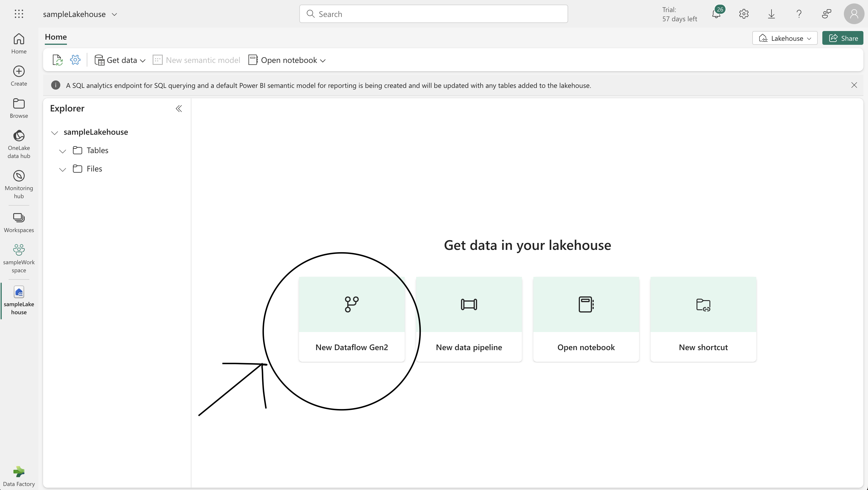Click the New shortcut card
This screenshot has height=490, width=868.
click(703, 319)
